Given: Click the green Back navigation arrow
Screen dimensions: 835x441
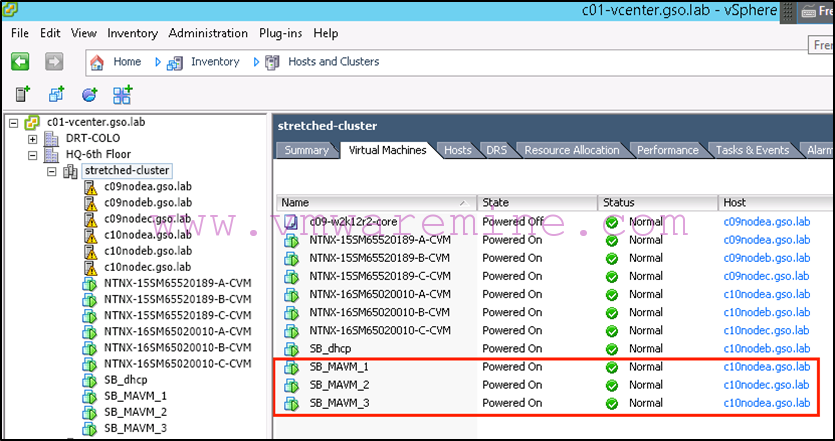Looking at the screenshot, I should coord(20,62).
